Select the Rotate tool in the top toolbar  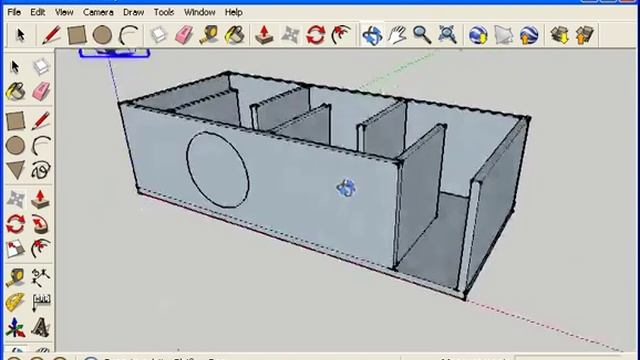click(x=316, y=35)
